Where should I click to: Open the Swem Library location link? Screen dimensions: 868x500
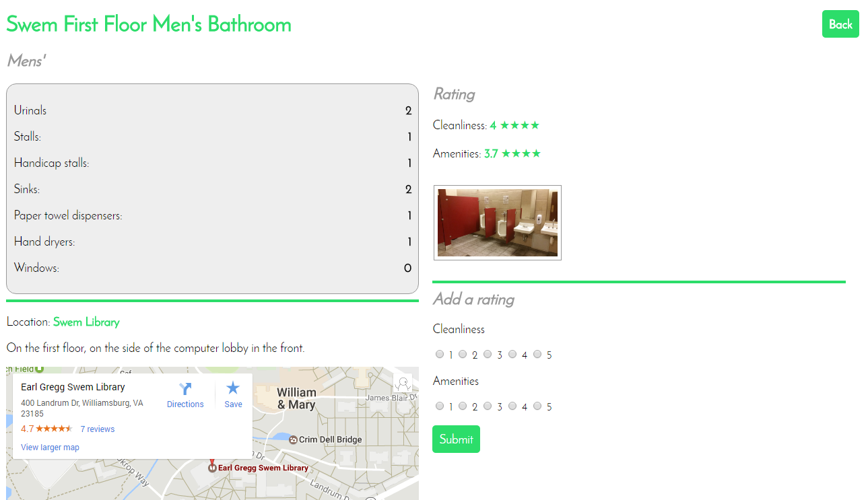[x=86, y=322]
